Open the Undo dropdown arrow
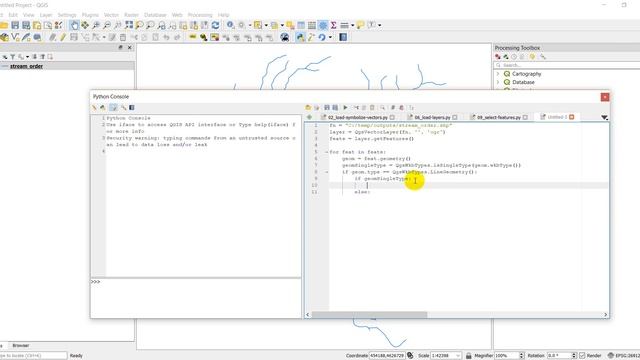 330,38
